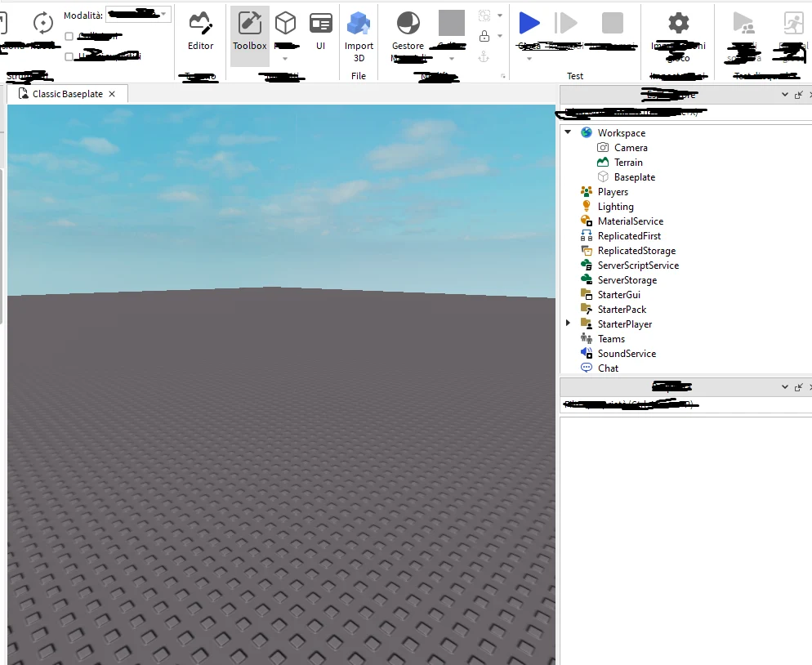Click the ServerScriptService icon in Explorer

[587, 265]
